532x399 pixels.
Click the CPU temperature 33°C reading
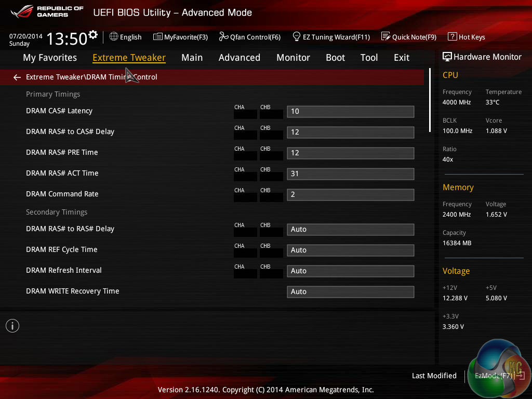(493, 102)
